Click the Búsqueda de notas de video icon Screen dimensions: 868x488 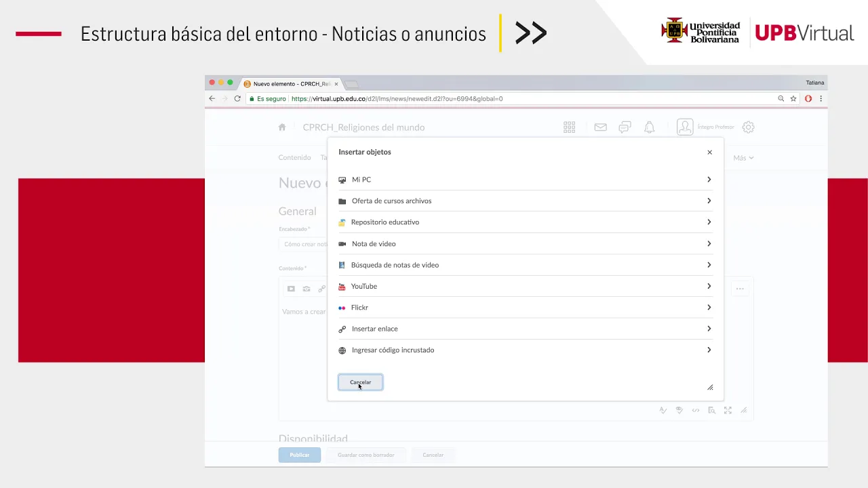point(342,265)
